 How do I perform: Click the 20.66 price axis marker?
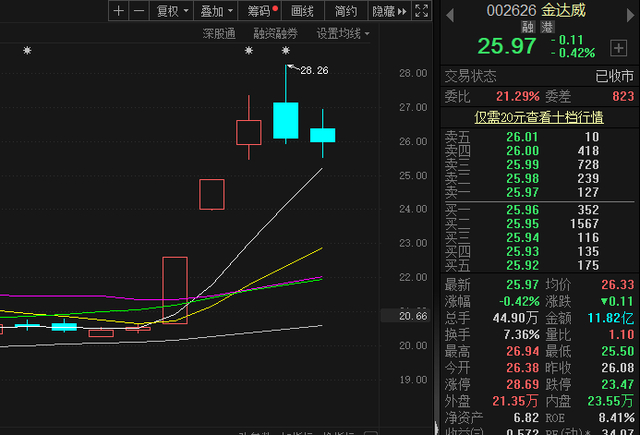[x=413, y=316]
